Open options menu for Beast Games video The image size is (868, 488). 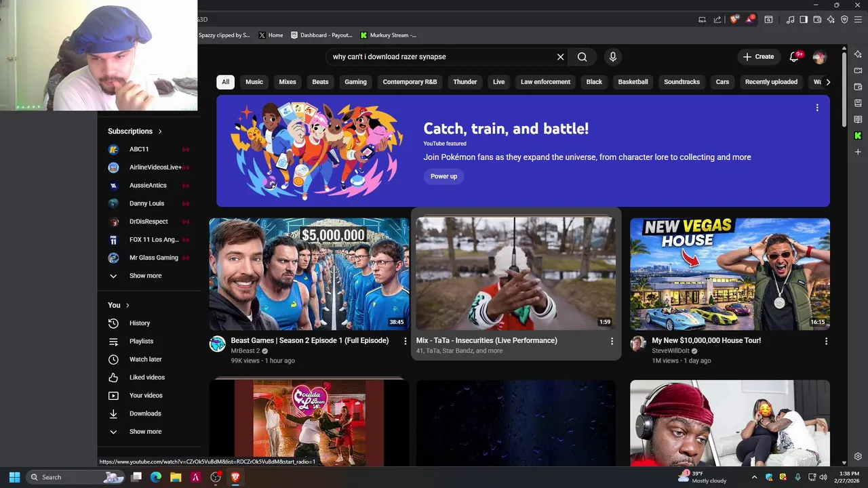tap(405, 342)
